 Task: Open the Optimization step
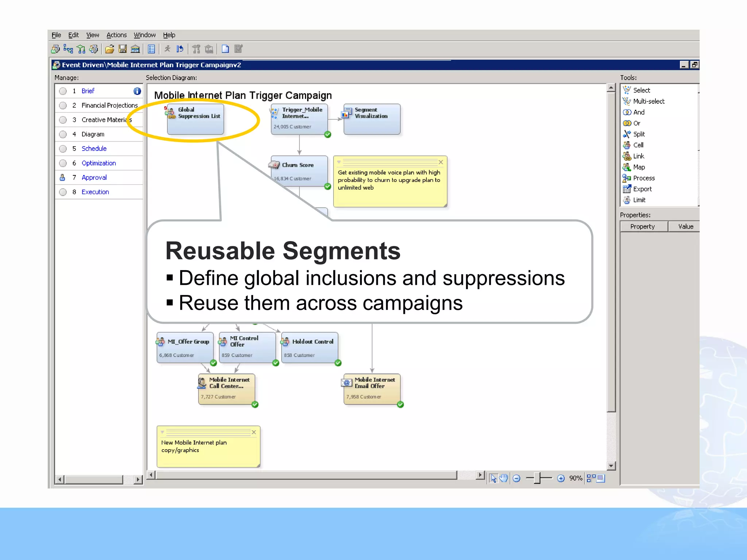click(x=98, y=163)
